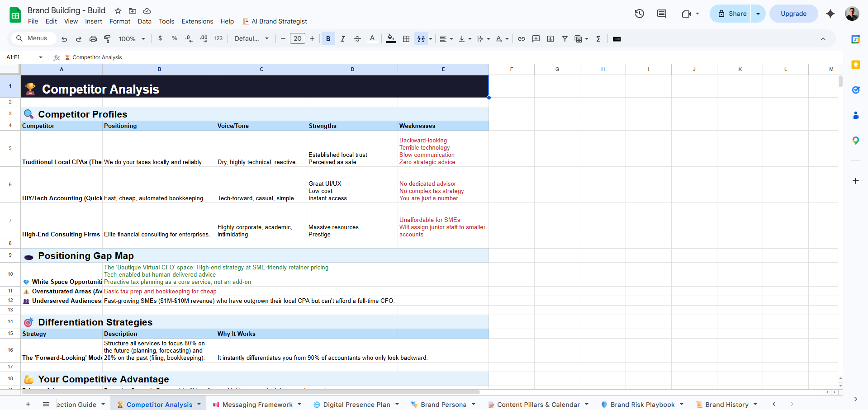This screenshot has width=868, height=410.
Task: Insert a link
Action: tap(522, 39)
